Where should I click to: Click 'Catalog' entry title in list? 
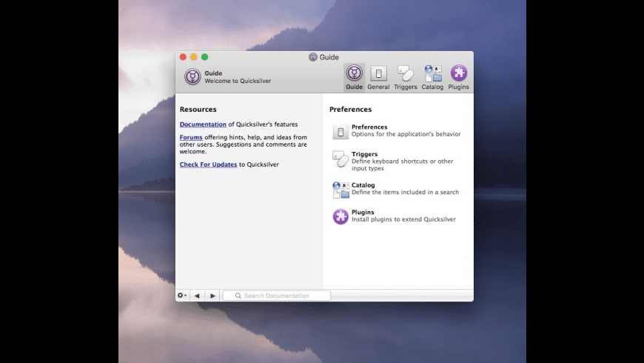[x=363, y=185]
